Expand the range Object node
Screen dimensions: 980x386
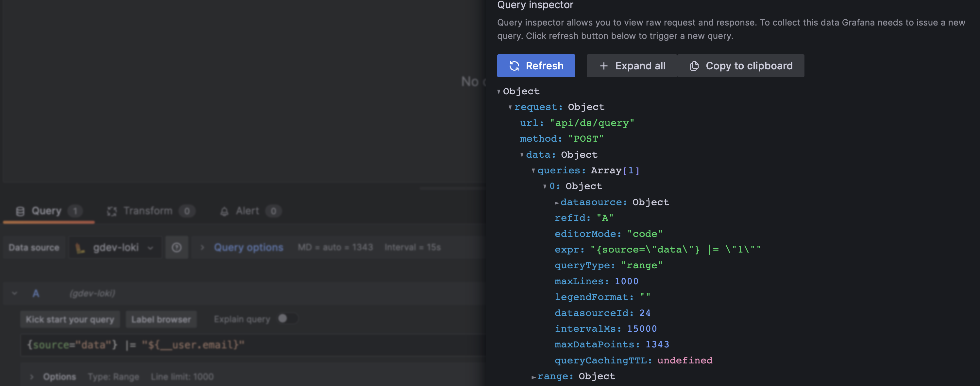pyautogui.click(x=534, y=376)
